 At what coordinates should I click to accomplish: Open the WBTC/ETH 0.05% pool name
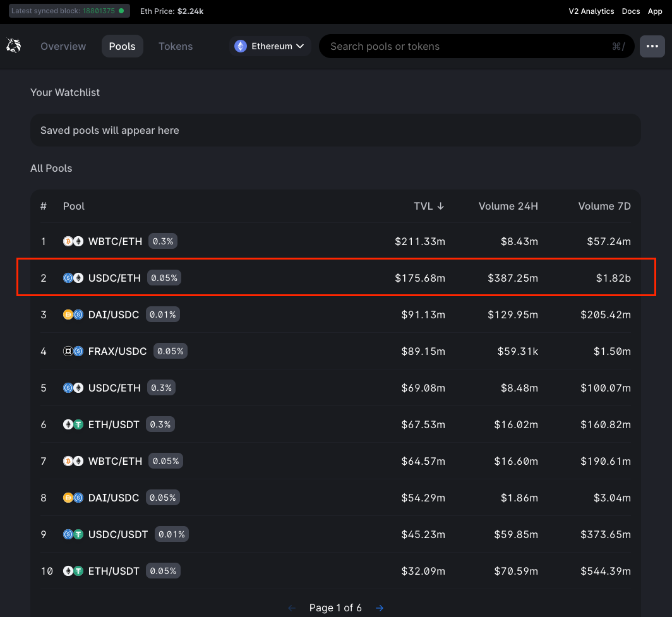click(x=116, y=461)
